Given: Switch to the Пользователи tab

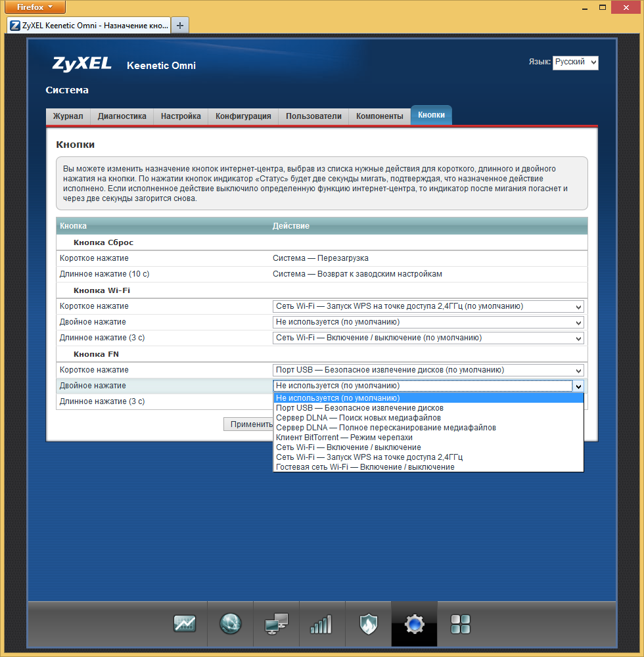Looking at the screenshot, I should pos(313,116).
